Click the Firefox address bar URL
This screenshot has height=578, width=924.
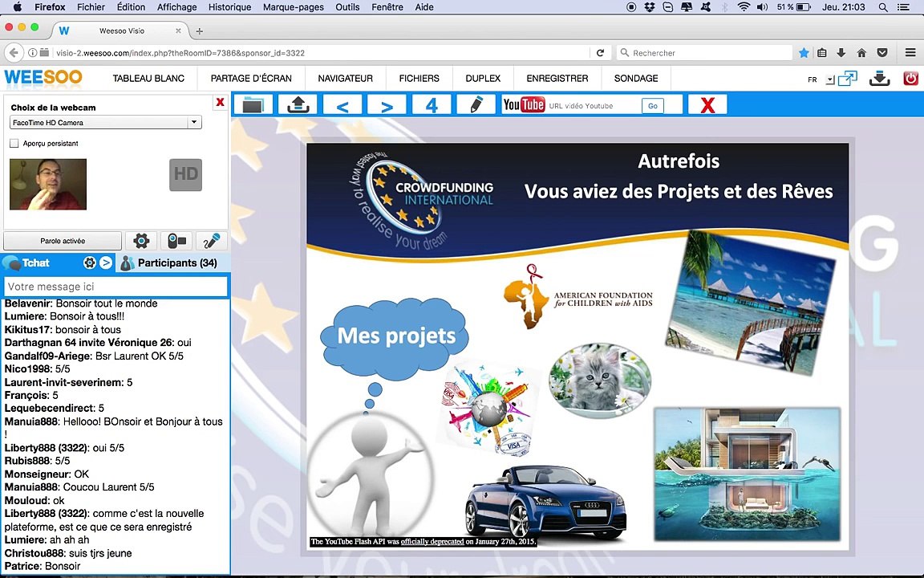point(180,53)
